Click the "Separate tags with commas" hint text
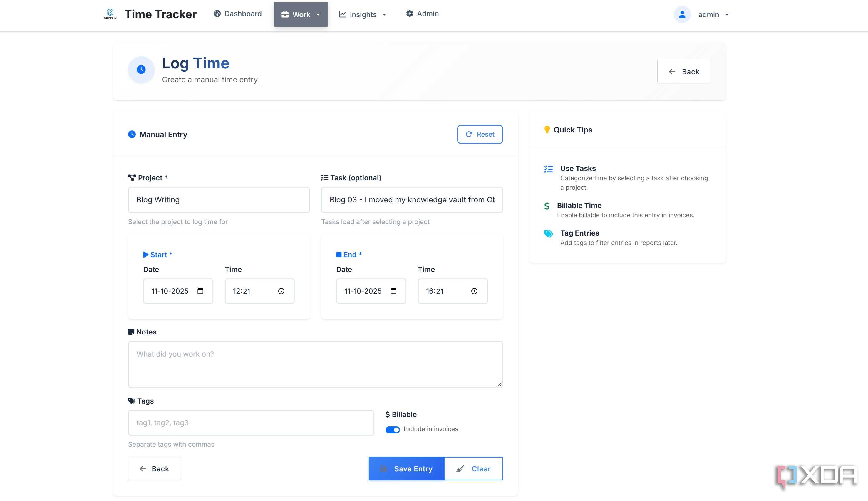The width and height of the screenshot is (868, 501). click(171, 444)
